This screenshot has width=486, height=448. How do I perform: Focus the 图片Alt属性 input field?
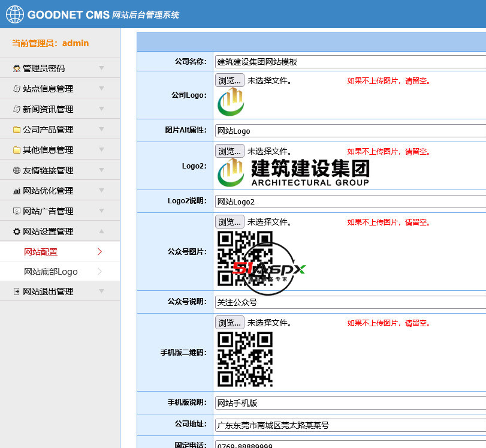click(x=351, y=131)
